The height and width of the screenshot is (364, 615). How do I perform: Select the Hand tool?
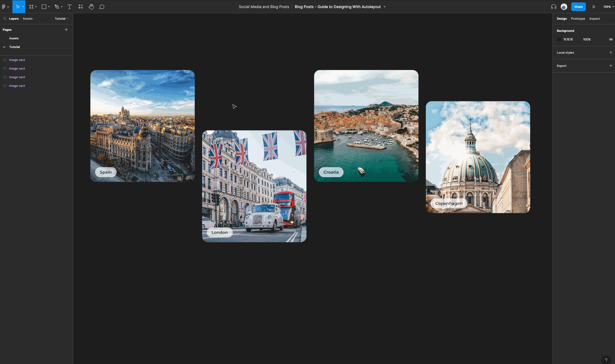(x=91, y=7)
